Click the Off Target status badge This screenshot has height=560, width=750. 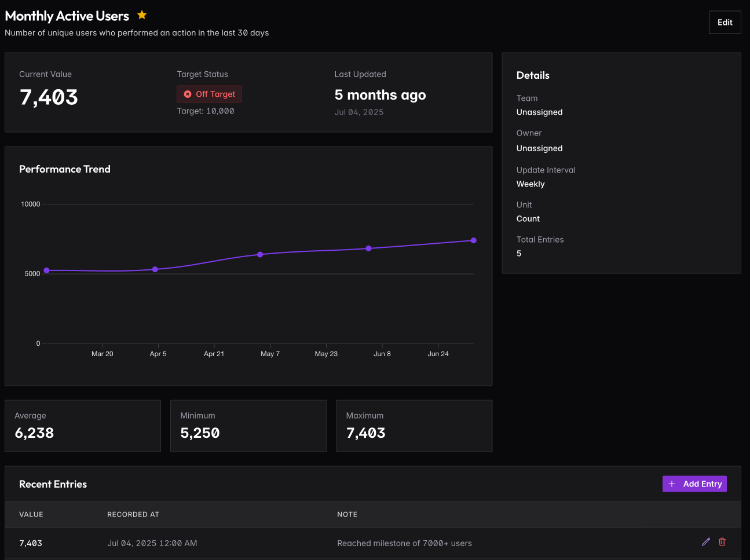[209, 94]
